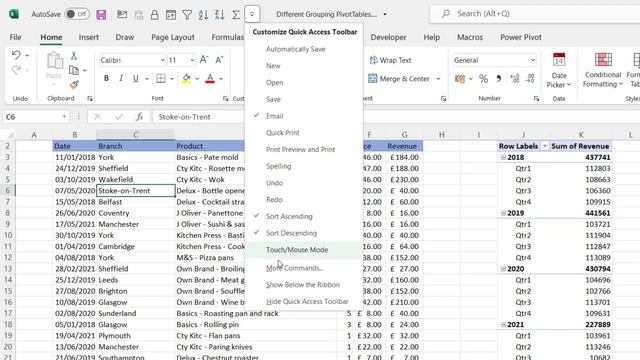Screen dimensions: 640x360
Task: Click the Cut scissors icon
Action: tap(74, 56)
